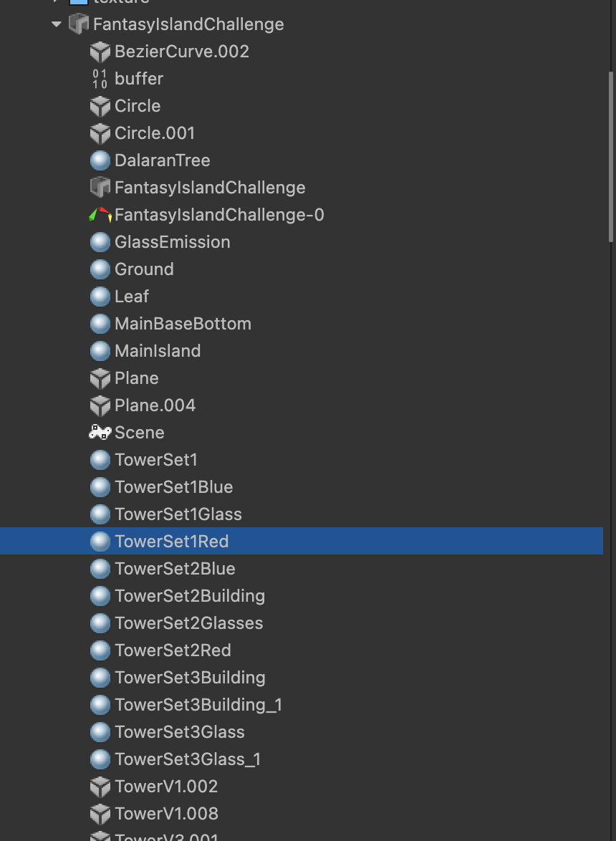Select the Leaf material item
Image resolution: width=616 pixels, height=841 pixels.
tap(132, 297)
